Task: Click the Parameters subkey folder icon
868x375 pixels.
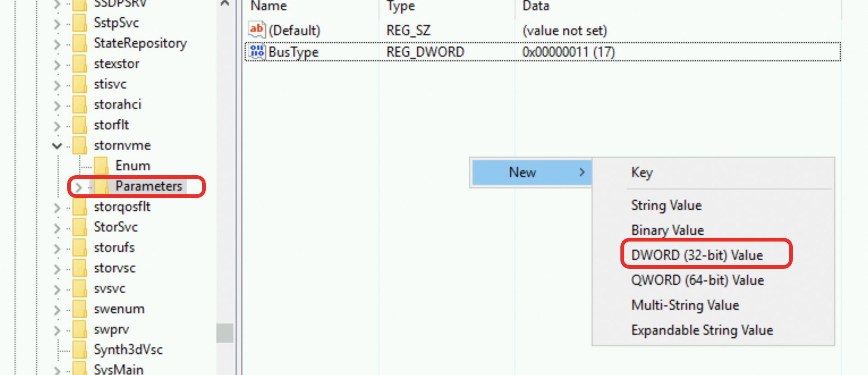Action: pos(101,186)
